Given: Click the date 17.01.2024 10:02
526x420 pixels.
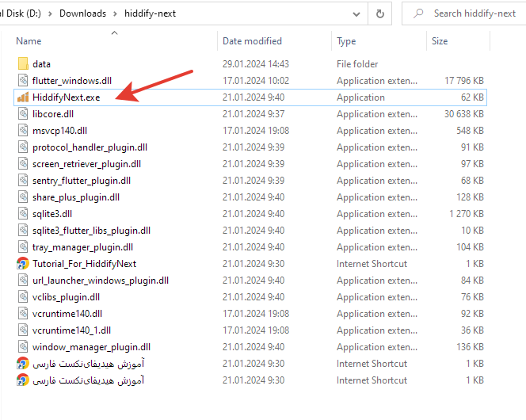Looking at the screenshot, I should [x=256, y=81].
